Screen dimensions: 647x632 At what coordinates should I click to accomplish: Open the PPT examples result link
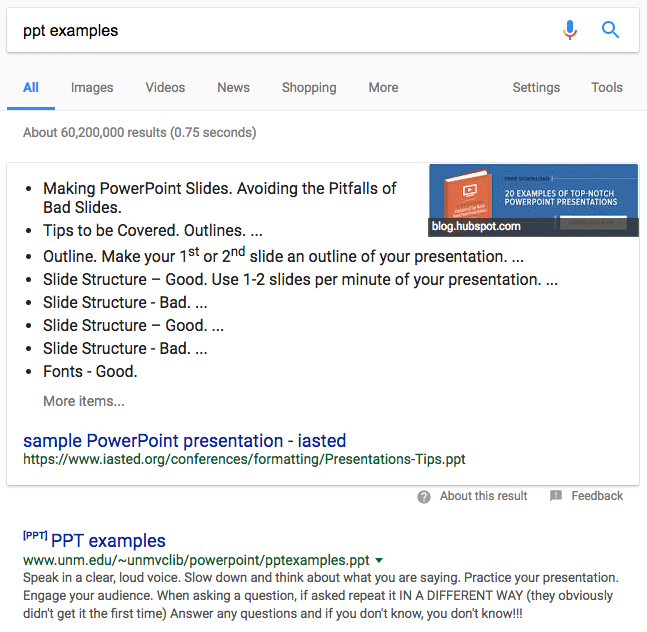[108, 541]
